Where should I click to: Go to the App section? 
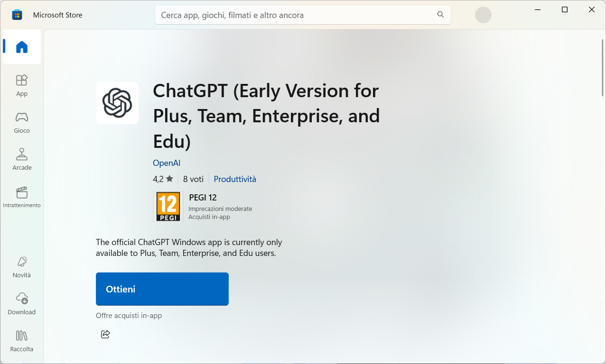(x=22, y=85)
